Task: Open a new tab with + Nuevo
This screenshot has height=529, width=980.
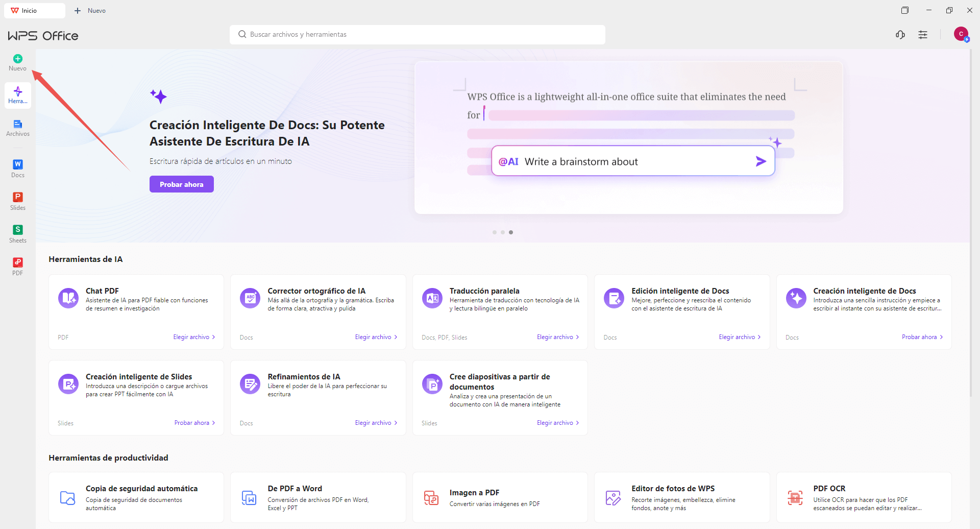Action: point(90,10)
